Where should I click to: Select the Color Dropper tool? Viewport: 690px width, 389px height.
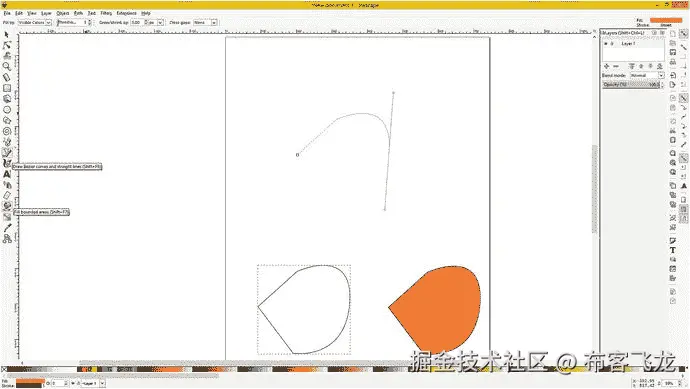pyautogui.click(x=7, y=228)
